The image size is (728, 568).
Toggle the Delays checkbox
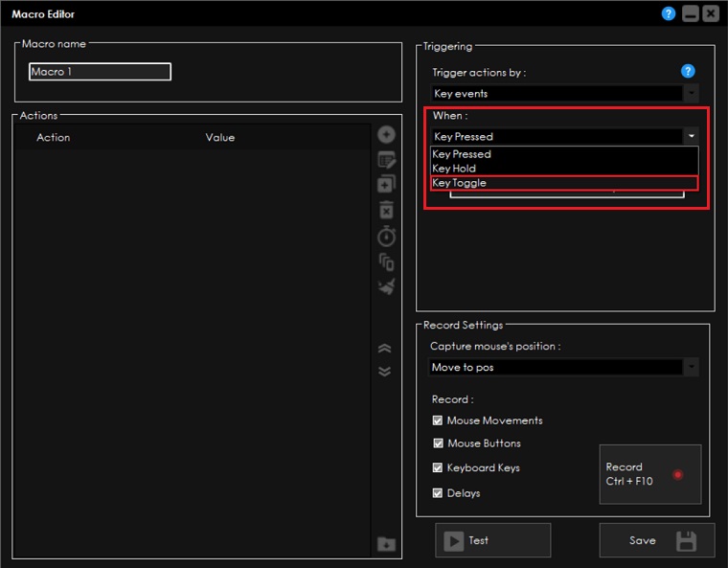tap(438, 492)
